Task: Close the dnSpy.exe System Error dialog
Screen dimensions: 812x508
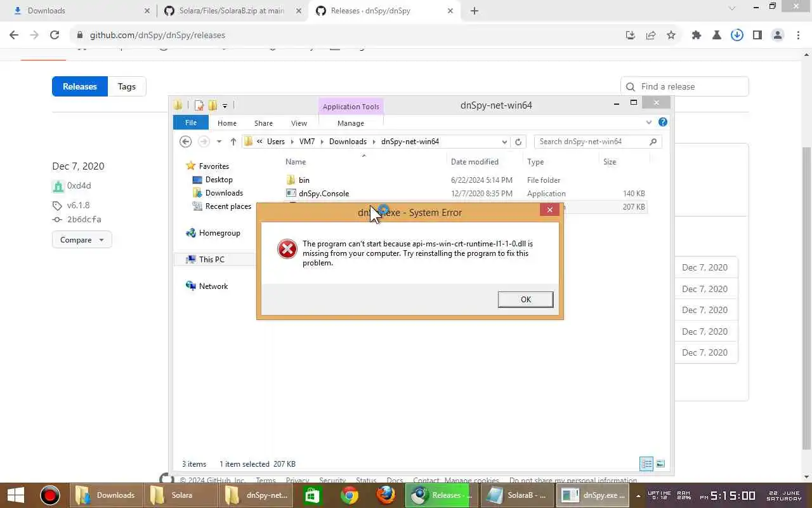Action: click(549, 210)
